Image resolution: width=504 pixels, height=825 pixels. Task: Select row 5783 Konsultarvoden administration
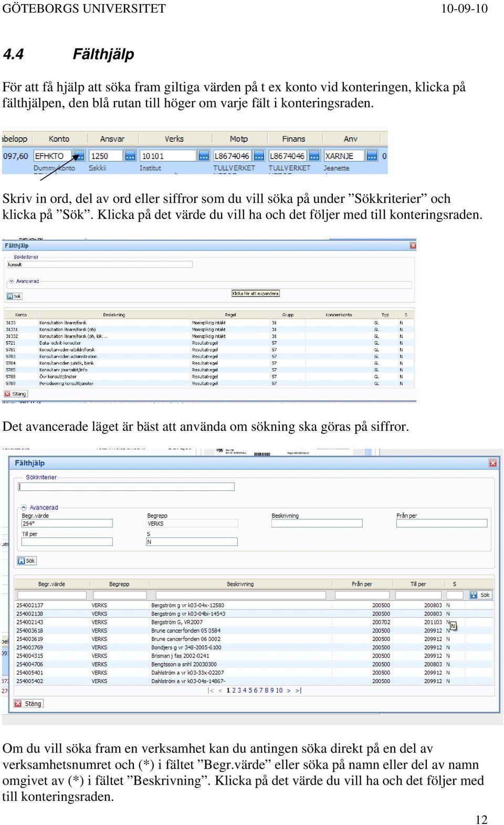coord(209,356)
